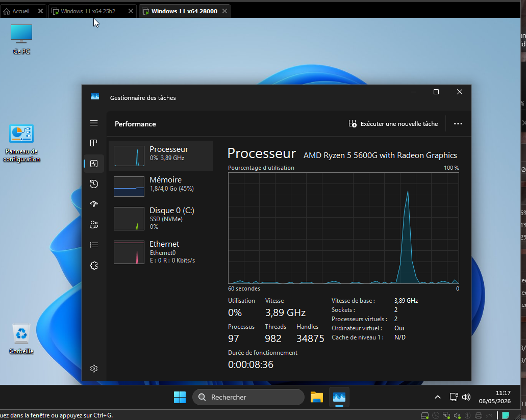Minimize the Gestionnaire des tâches window
Screen dimensions: 526x420
[413, 92]
